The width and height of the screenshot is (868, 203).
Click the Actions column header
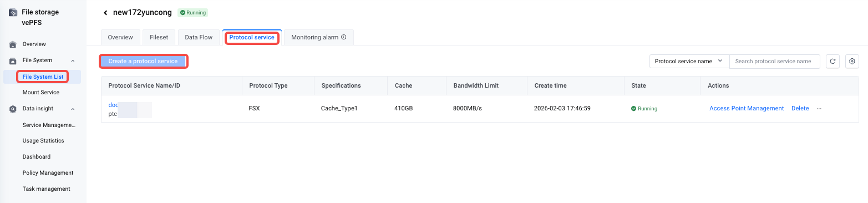click(718, 86)
